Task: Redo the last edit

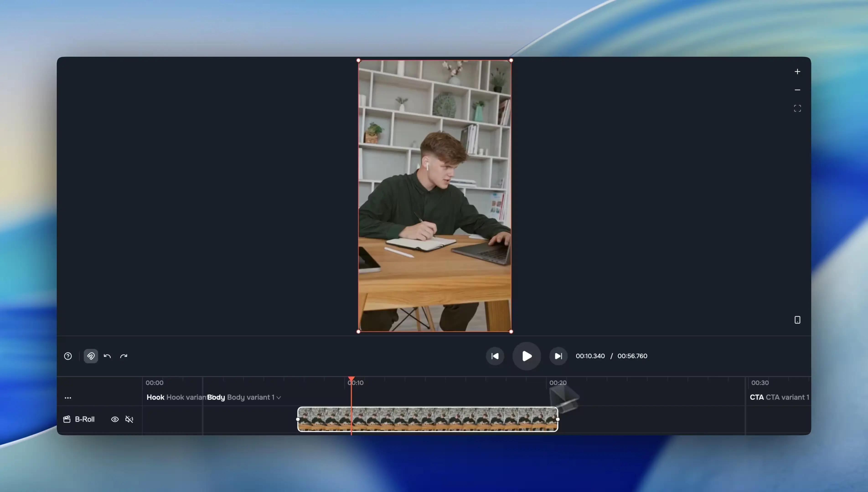Action: point(124,356)
